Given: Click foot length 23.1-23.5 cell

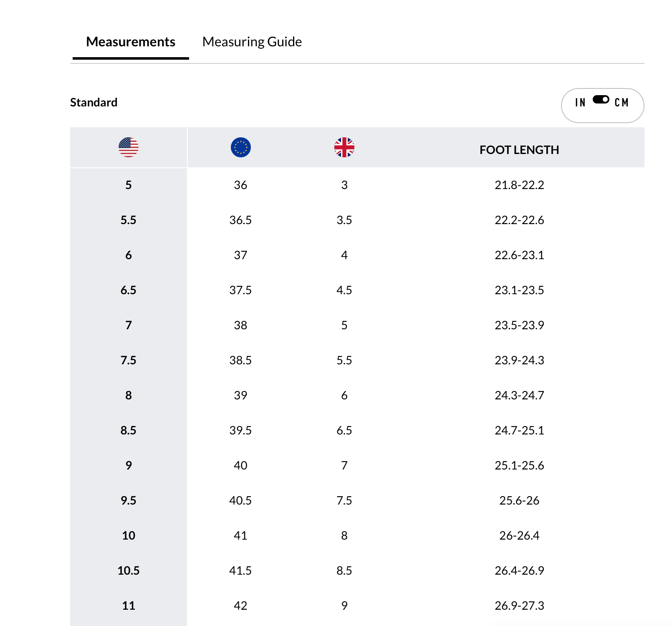Looking at the screenshot, I should (x=519, y=290).
